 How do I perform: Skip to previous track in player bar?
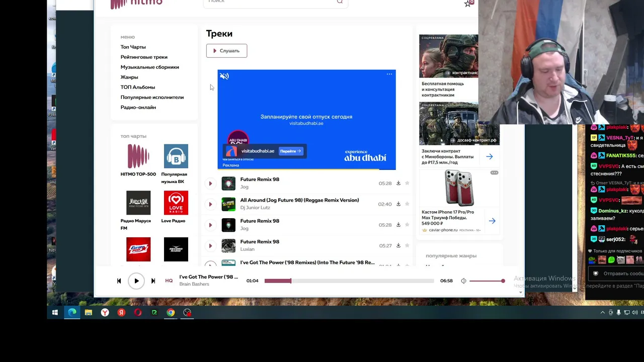click(119, 281)
